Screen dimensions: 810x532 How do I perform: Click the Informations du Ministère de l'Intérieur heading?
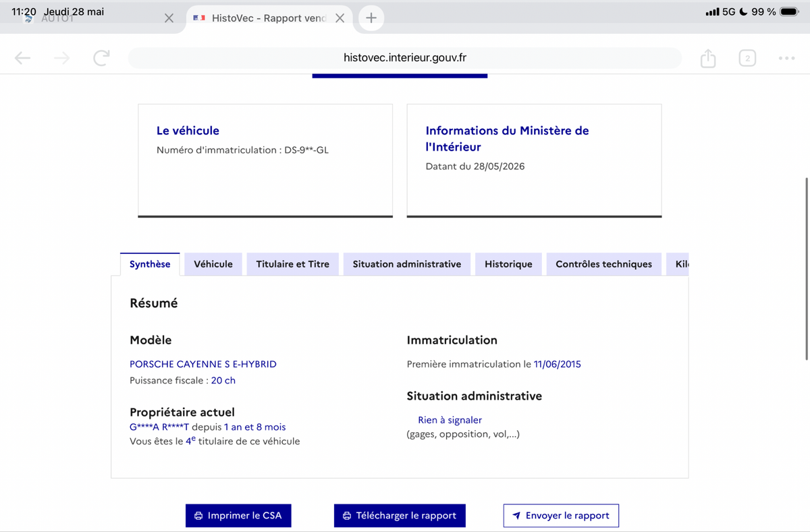click(507, 138)
